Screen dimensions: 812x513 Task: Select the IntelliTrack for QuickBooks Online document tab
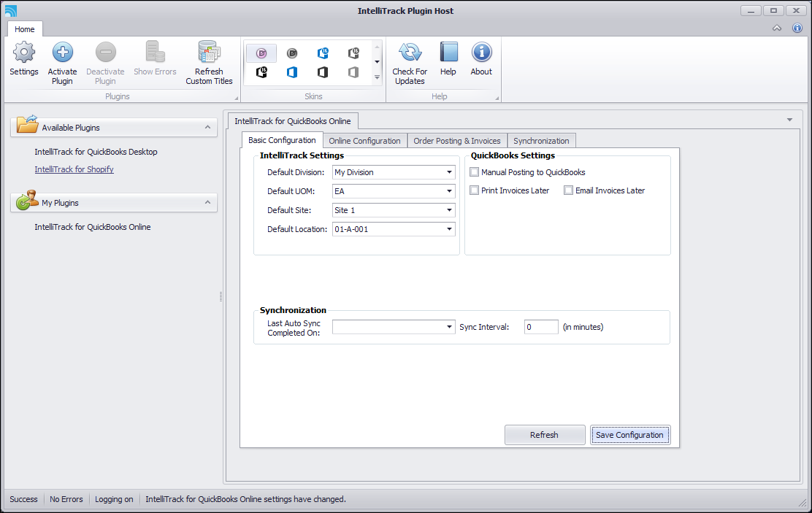293,121
